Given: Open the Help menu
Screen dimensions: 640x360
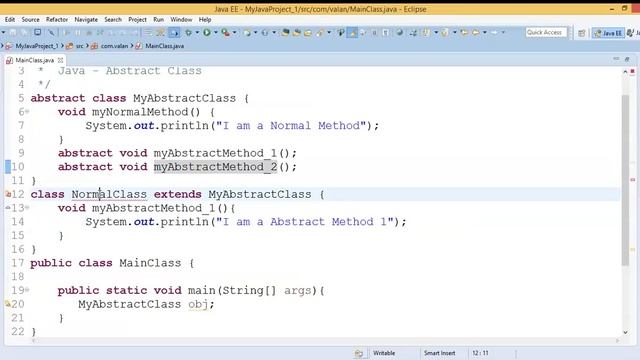Looking at the screenshot, I should 205,20.
